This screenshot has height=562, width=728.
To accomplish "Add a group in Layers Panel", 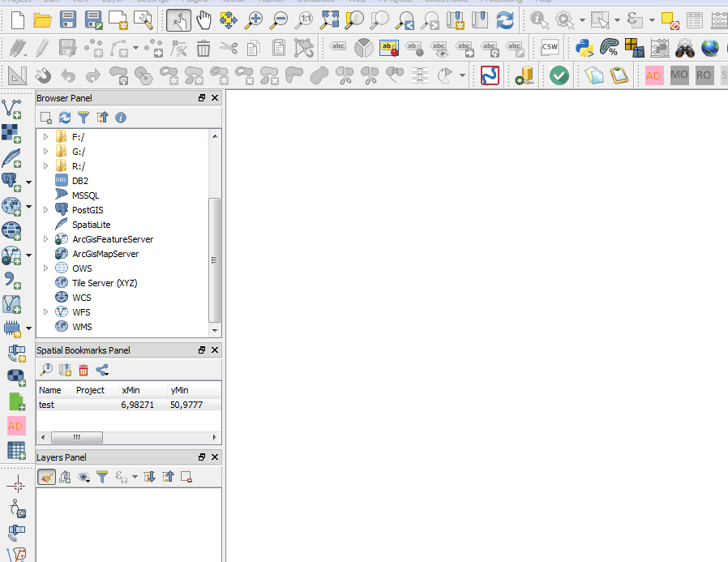I will 65,477.
